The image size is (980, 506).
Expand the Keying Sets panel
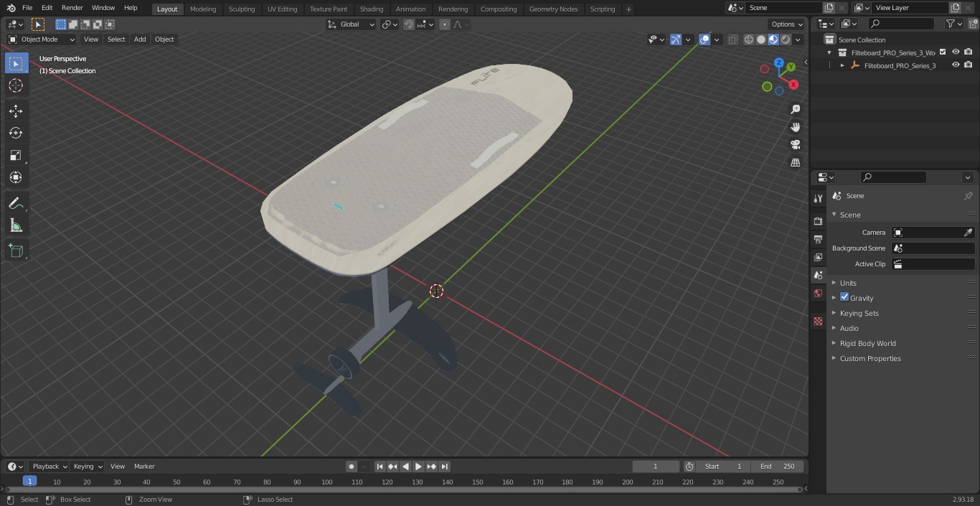click(x=859, y=313)
